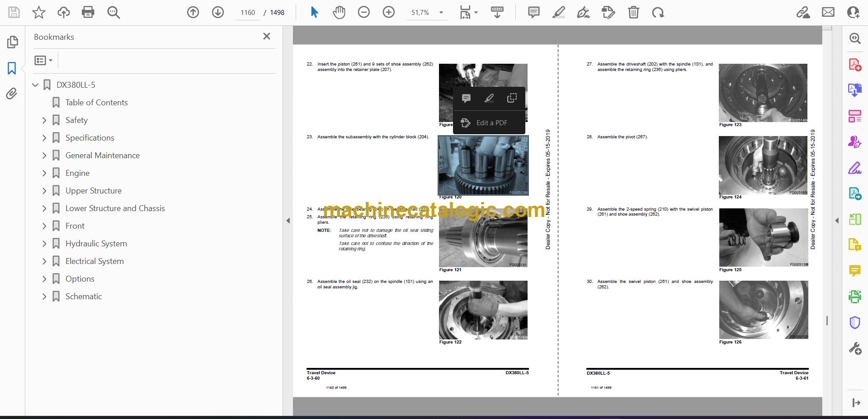Screen dimensions: 868x419
Task: Jump to Electrical System bookmark
Action: coord(94,261)
